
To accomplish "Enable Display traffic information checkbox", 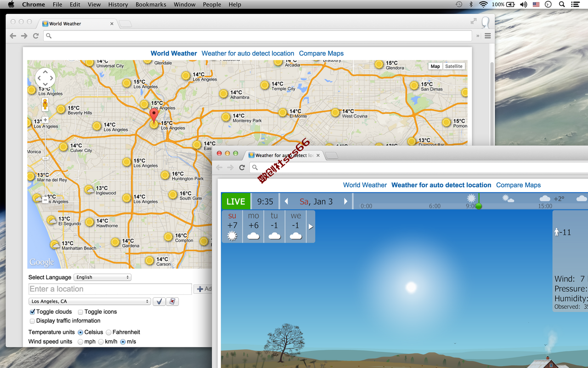I will point(32,321).
